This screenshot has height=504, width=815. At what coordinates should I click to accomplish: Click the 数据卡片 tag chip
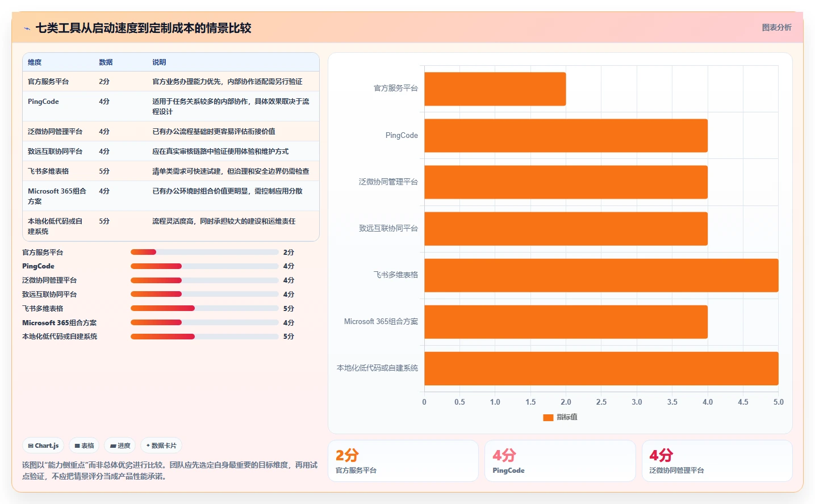click(x=161, y=446)
